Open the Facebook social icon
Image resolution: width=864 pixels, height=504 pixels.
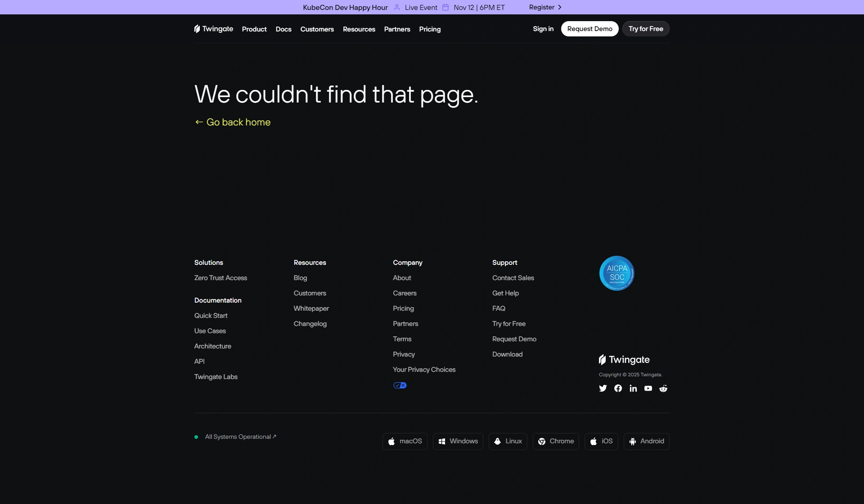point(618,388)
